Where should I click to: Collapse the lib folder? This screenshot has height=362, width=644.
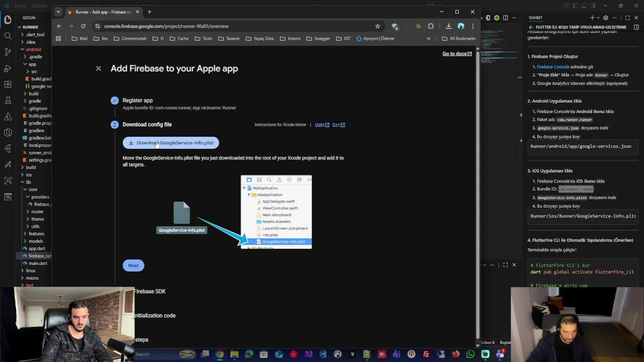(26, 182)
